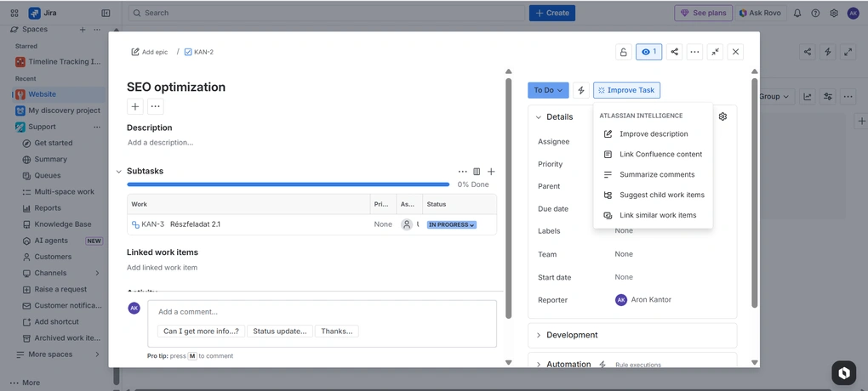Click the assignee avatar in the KAN-3 row
Image resolution: width=868 pixels, height=391 pixels.
click(407, 224)
